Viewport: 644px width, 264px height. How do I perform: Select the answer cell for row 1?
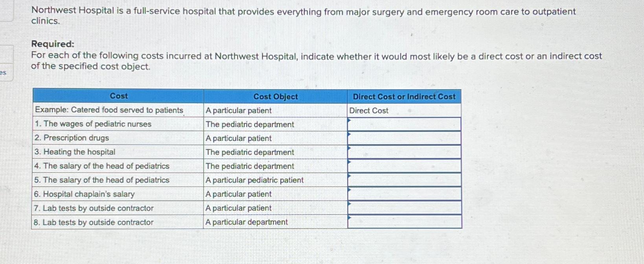point(405,124)
